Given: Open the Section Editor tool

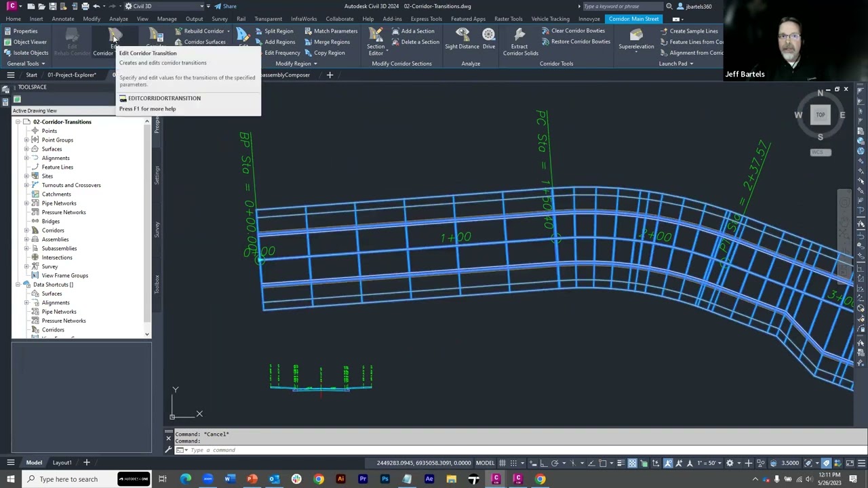Looking at the screenshot, I should (376, 42).
